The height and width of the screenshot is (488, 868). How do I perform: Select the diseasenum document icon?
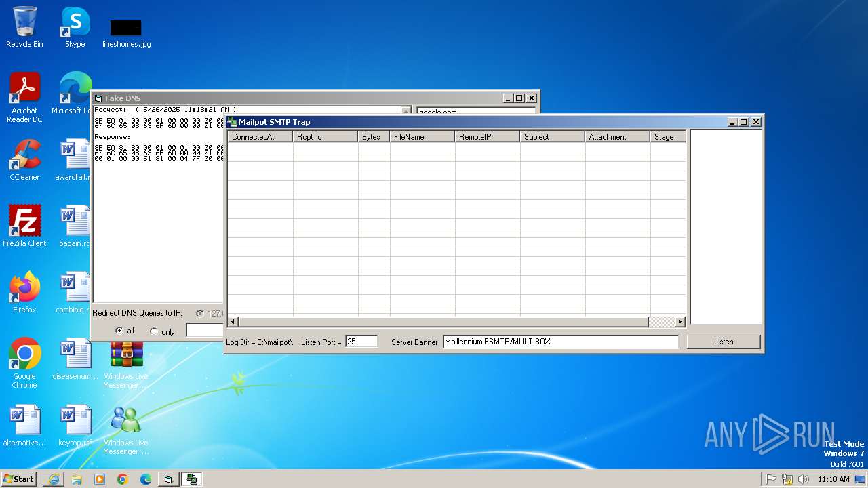click(75, 359)
